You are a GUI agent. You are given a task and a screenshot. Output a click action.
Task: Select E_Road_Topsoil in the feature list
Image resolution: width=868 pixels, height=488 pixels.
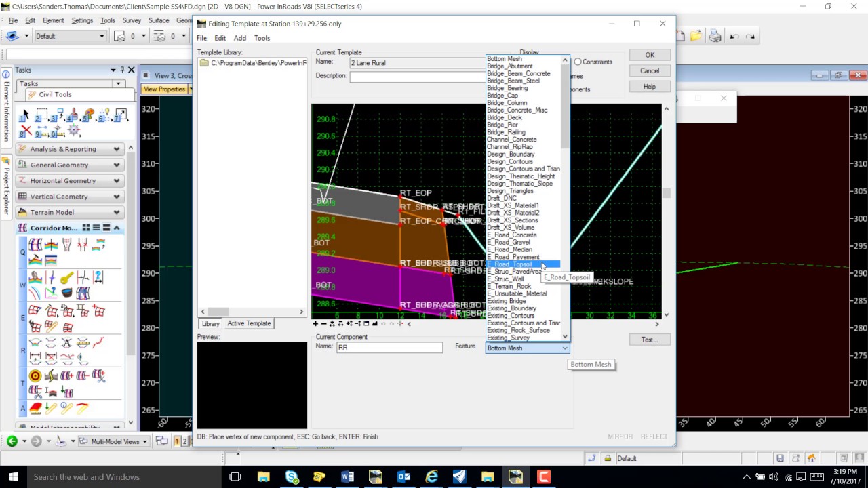pyautogui.click(x=523, y=264)
